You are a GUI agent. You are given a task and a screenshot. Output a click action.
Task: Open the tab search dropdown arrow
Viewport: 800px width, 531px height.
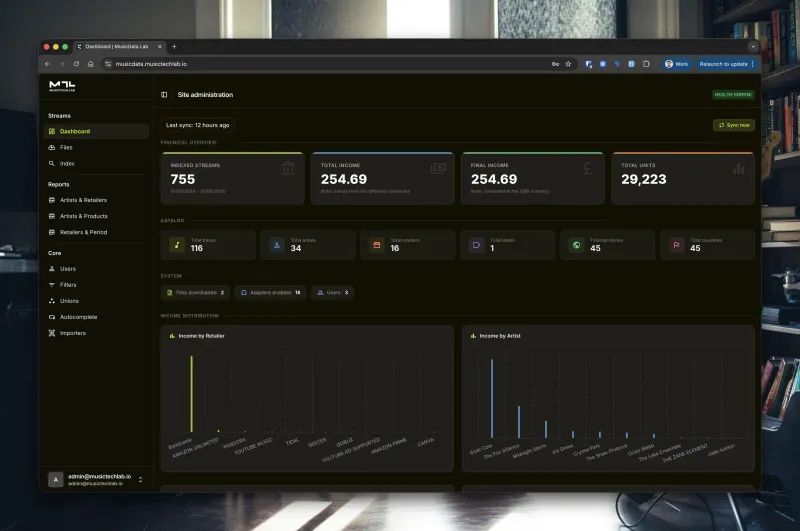[753, 46]
